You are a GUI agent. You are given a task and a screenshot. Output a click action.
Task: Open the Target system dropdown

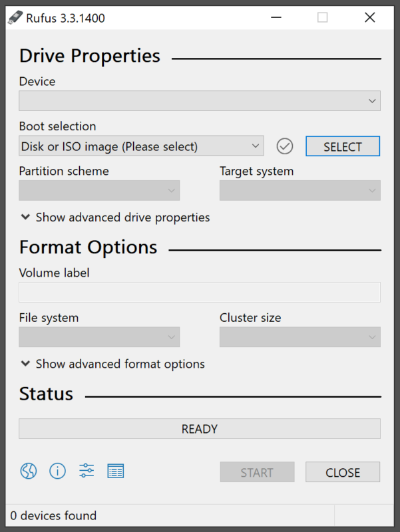point(300,191)
